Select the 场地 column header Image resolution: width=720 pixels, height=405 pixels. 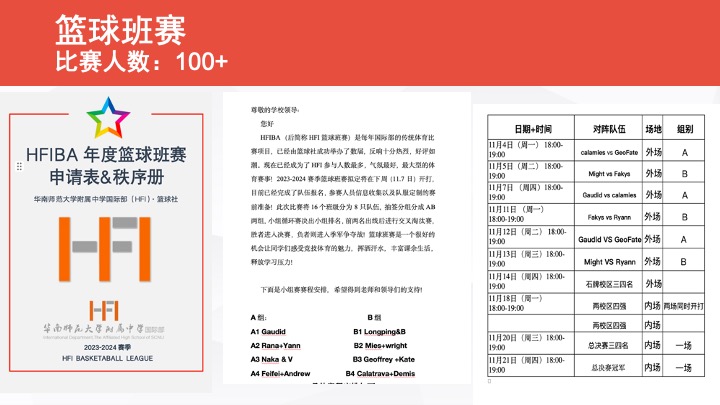click(653, 129)
